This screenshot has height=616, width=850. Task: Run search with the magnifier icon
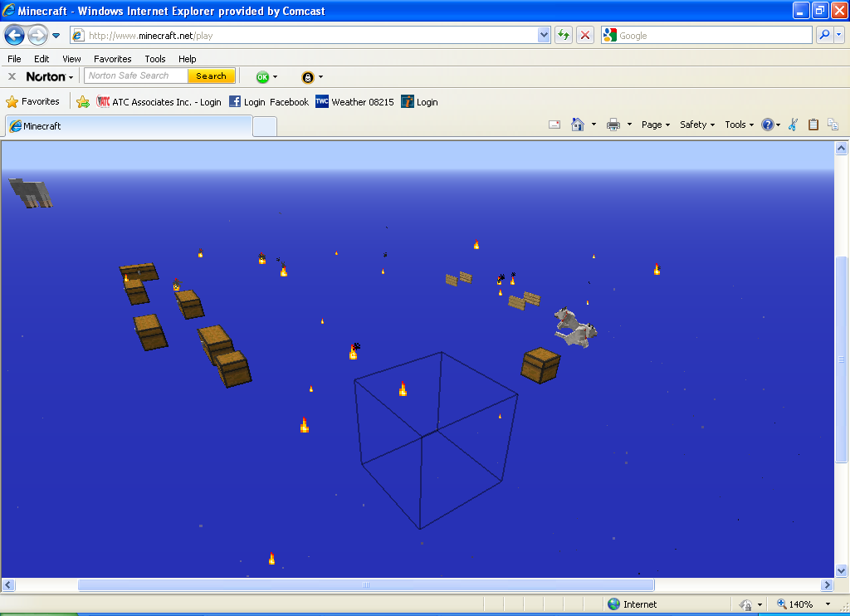[824, 36]
